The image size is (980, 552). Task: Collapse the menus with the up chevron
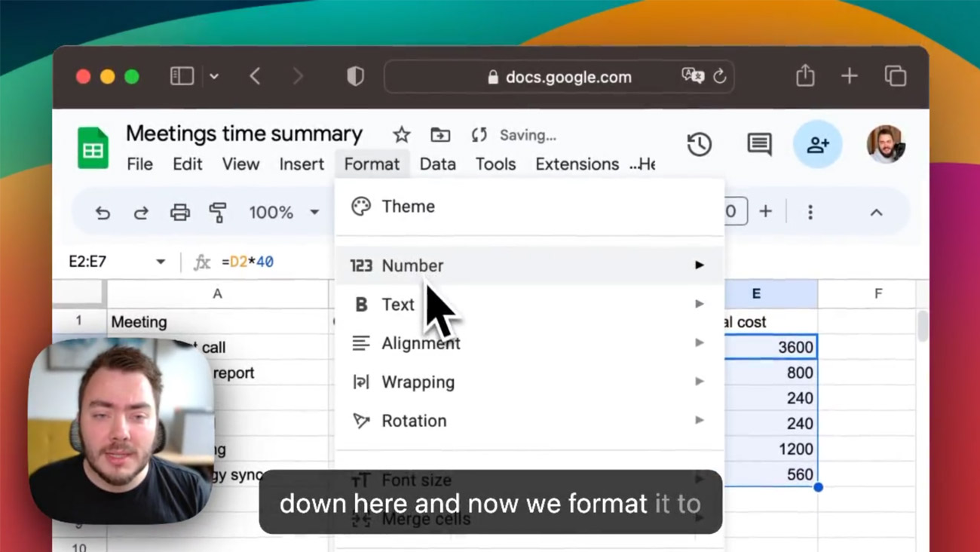coord(876,213)
